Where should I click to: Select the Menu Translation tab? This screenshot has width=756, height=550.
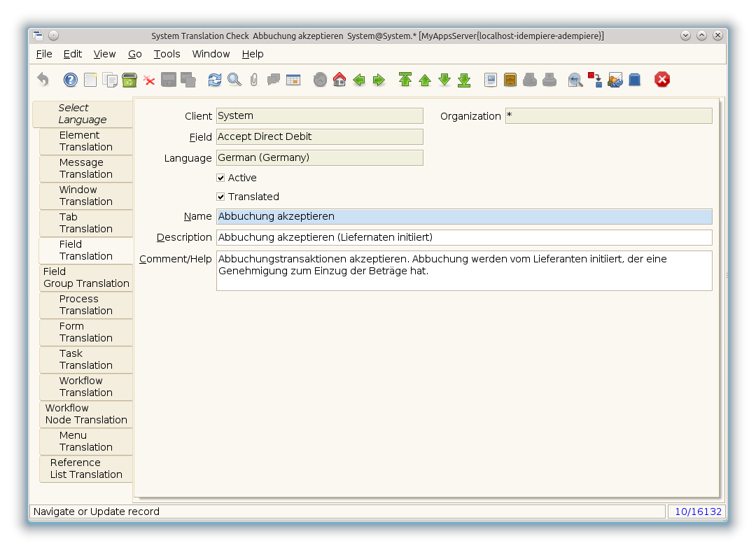coord(85,442)
